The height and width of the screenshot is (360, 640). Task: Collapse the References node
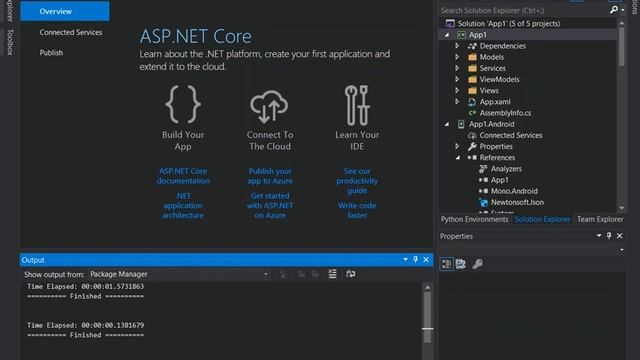pos(457,158)
